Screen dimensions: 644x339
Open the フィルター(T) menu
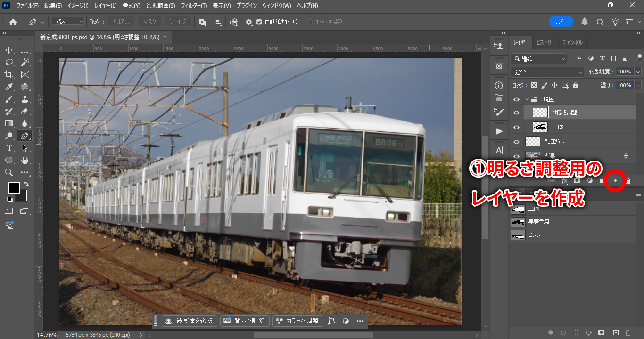pos(194,6)
